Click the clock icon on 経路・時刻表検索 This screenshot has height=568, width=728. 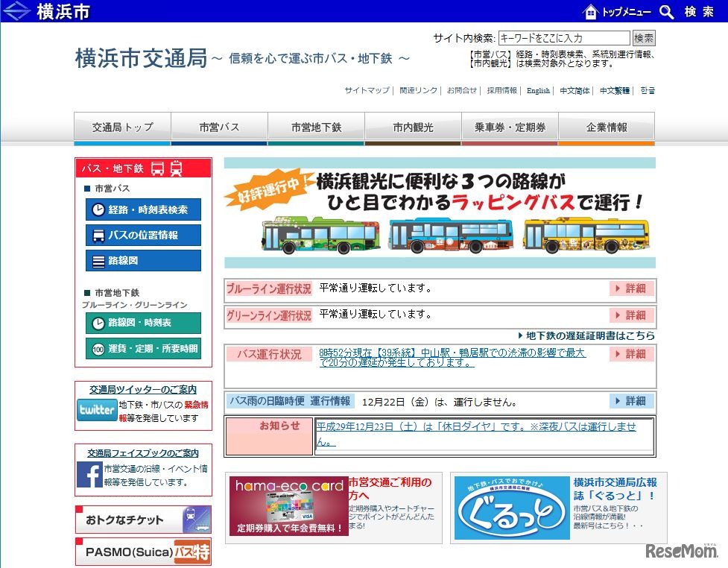(x=98, y=210)
